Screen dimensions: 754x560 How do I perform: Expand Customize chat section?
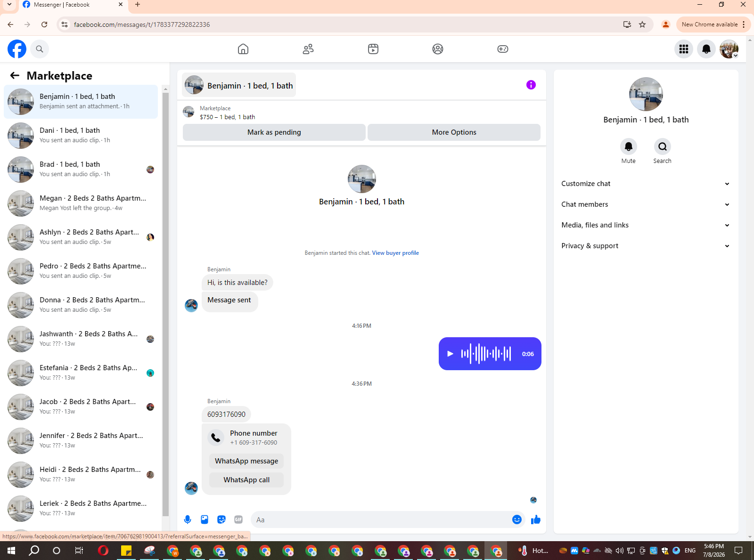(x=646, y=184)
